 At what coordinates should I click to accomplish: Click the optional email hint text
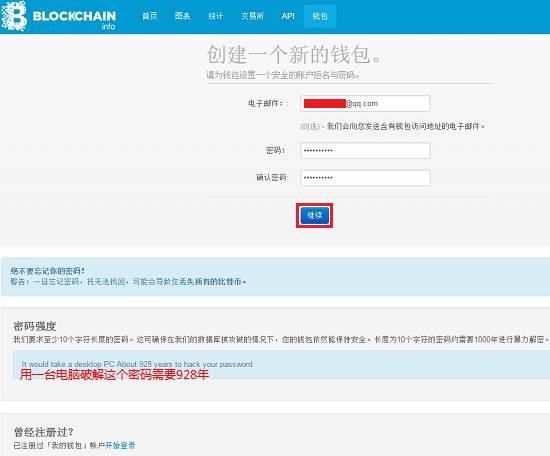point(393,126)
